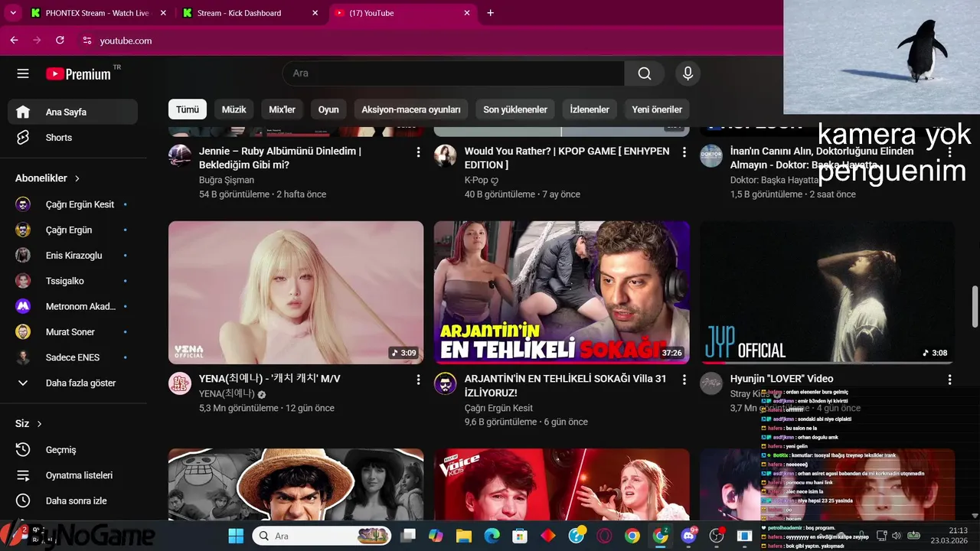Viewport: 980px width, 551px height.
Task: Expand the Siz section
Action: [x=29, y=423]
